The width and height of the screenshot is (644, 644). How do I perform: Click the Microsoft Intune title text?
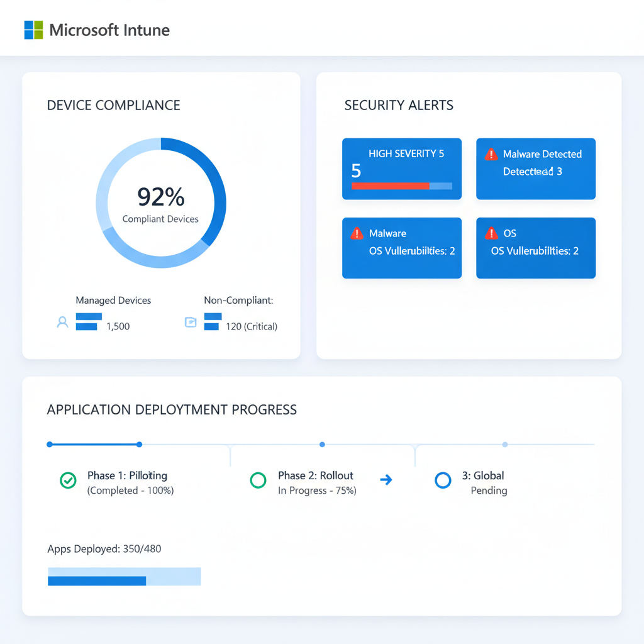(109, 30)
